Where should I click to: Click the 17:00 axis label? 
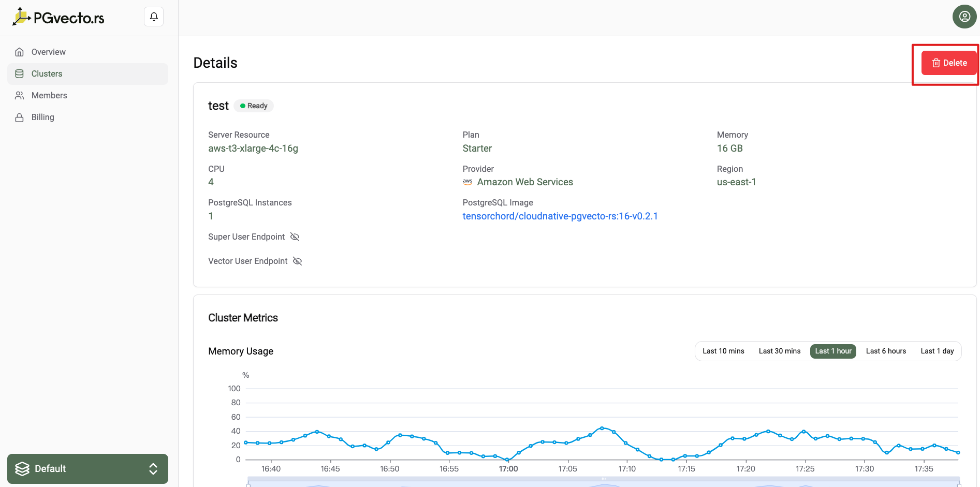coord(508,469)
